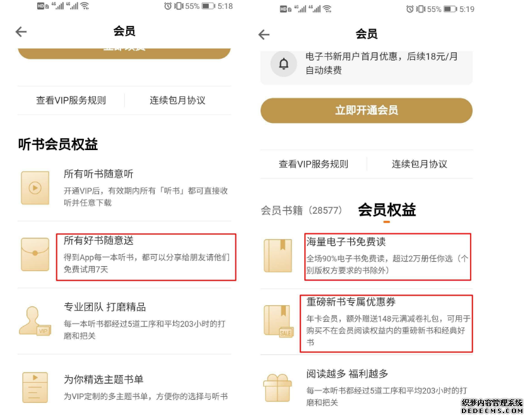Screen dimensions: 530x420
Task: Click the book list icon beside 为你精选主题书单
Action: (35, 386)
